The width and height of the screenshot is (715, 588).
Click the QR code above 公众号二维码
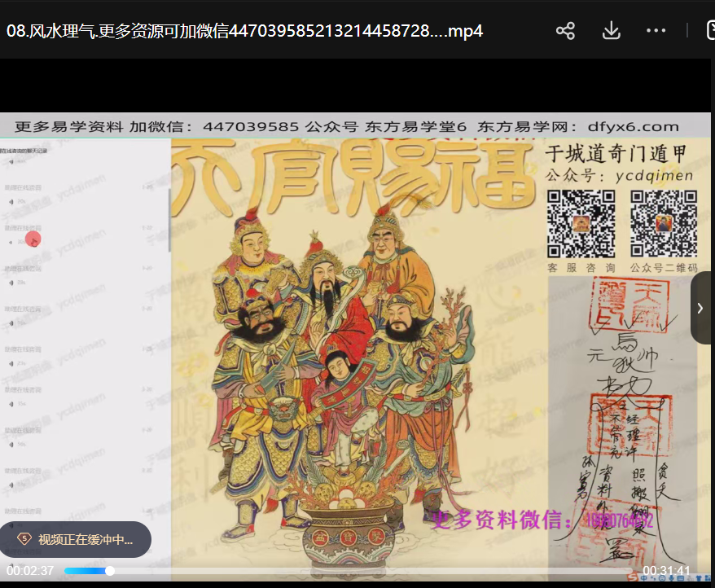(664, 224)
